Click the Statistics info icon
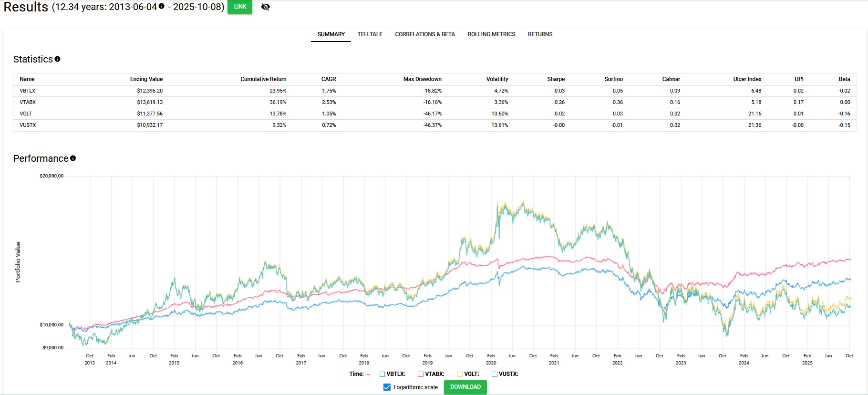 (57, 59)
